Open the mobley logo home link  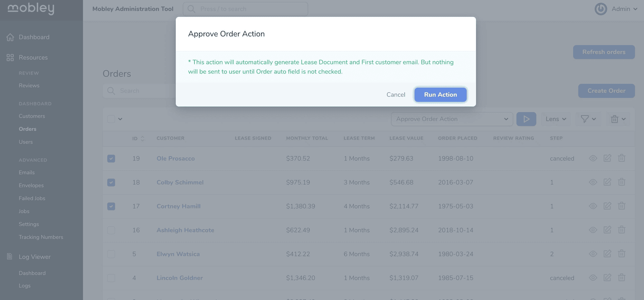31,9
